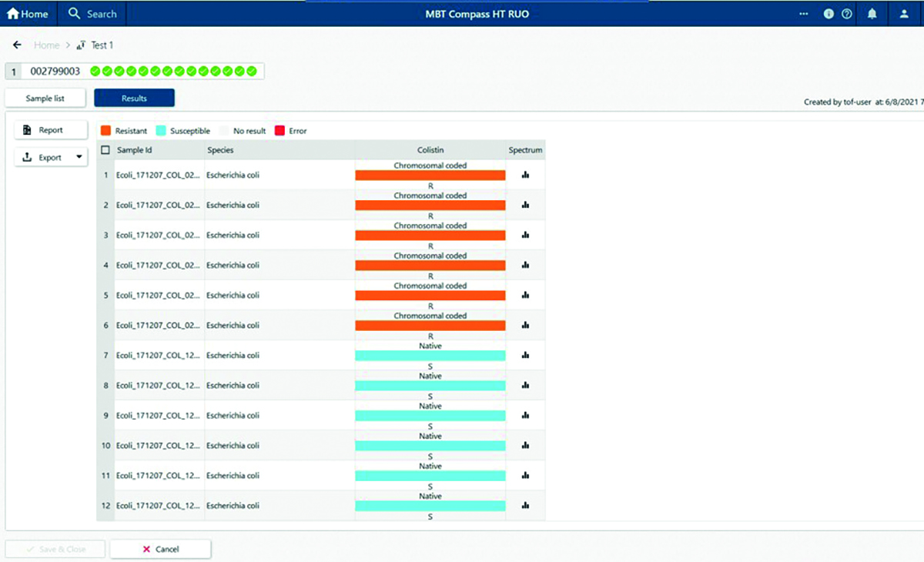The height and width of the screenshot is (562, 924).
Task: Open the info icon in header
Action: 829,14
